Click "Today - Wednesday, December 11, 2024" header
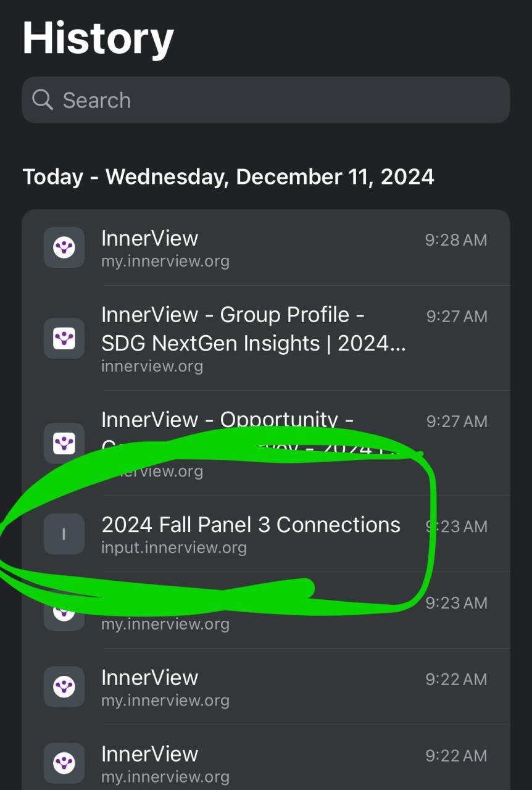Image resolution: width=532 pixels, height=790 pixels. tap(228, 177)
